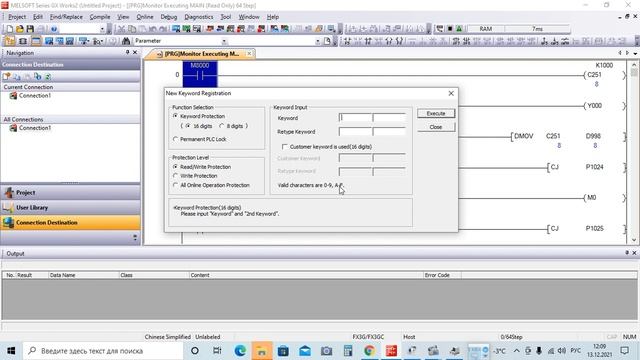Click the ladder editor vertical scrollbar
This screenshot has height=360, width=640.
[634, 152]
